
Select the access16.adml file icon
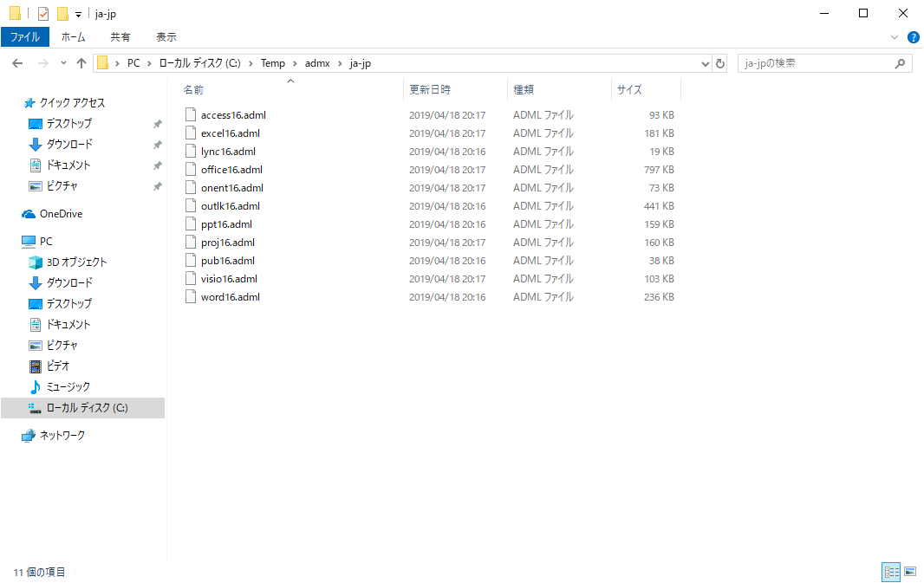(191, 115)
